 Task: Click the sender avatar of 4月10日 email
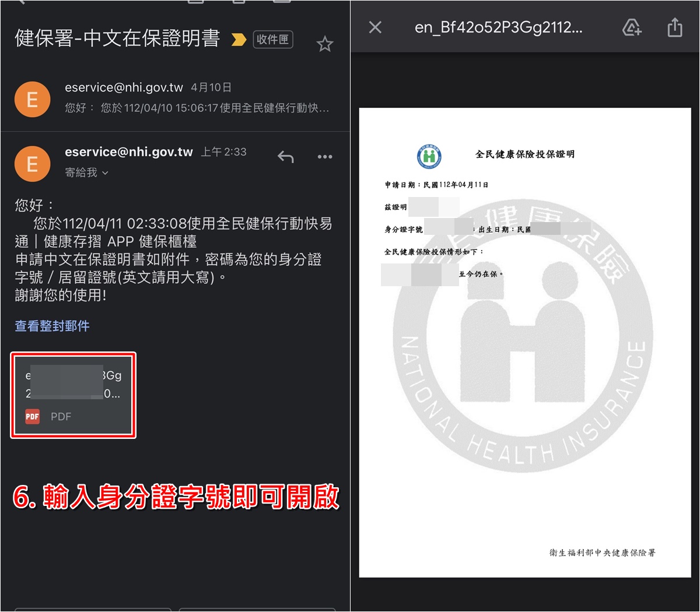pyautogui.click(x=32, y=99)
